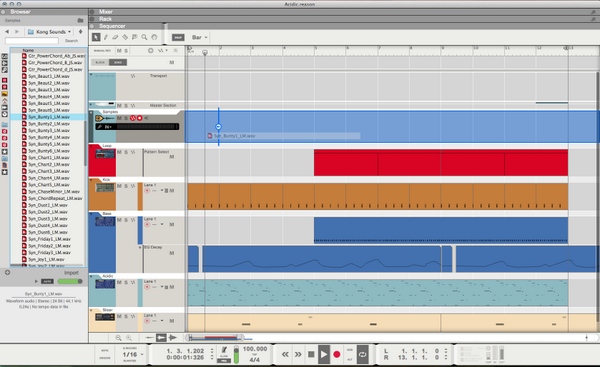Select the Hand tool

154,37
